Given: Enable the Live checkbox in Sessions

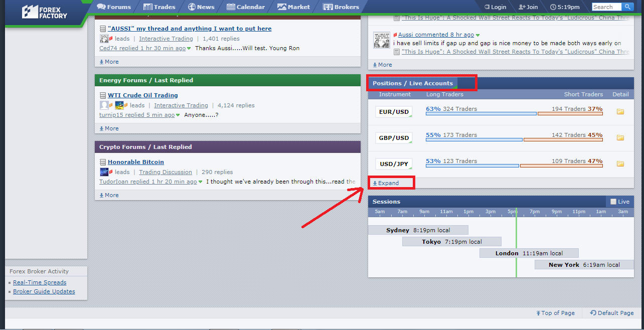Looking at the screenshot, I should click(x=613, y=202).
